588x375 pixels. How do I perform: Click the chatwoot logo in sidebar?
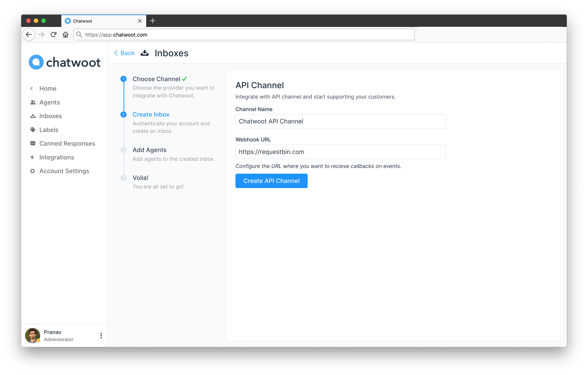(x=65, y=62)
